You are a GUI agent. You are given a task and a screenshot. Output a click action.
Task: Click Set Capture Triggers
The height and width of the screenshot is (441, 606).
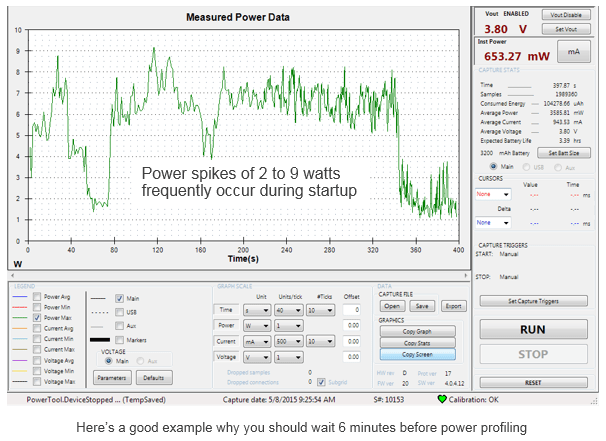(x=535, y=301)
